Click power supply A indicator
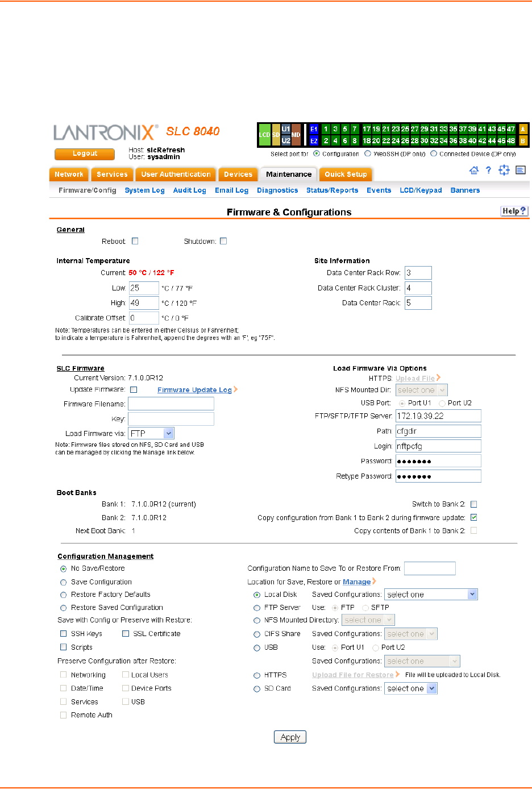 coord(523,130)
